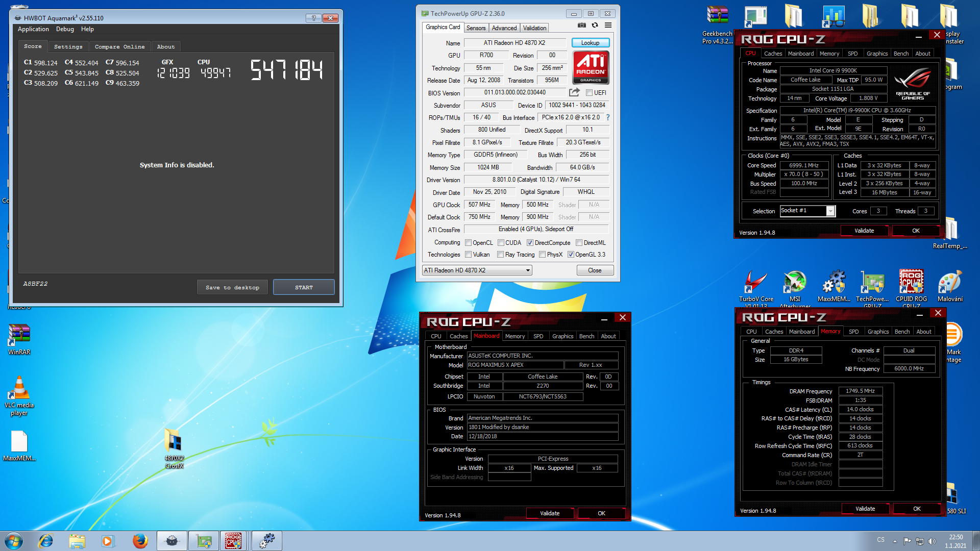Click Validate in the Mainboard CPU-Z window

tap(550, 513)
